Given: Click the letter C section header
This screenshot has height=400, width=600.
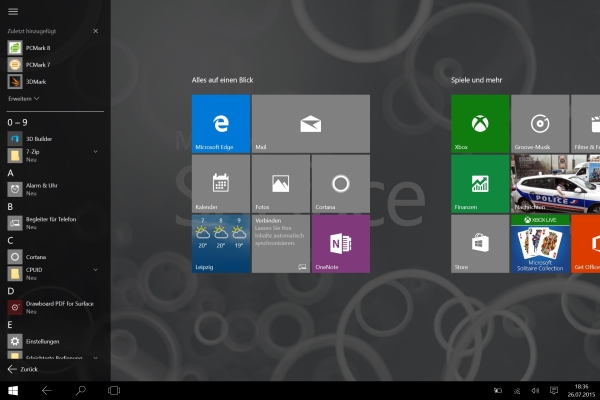Looking at the screenshot, I should [x=10, y=240].
